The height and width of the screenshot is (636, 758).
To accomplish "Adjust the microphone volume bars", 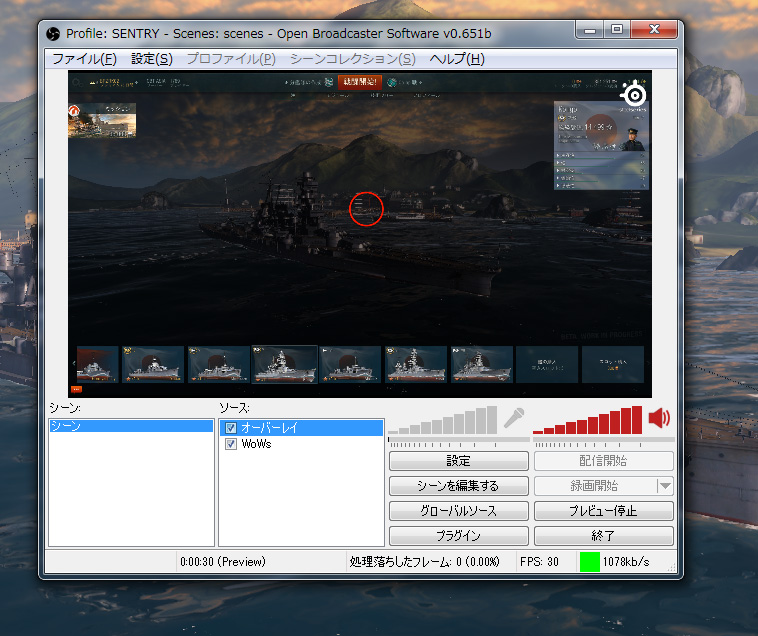I will (442, 420).
